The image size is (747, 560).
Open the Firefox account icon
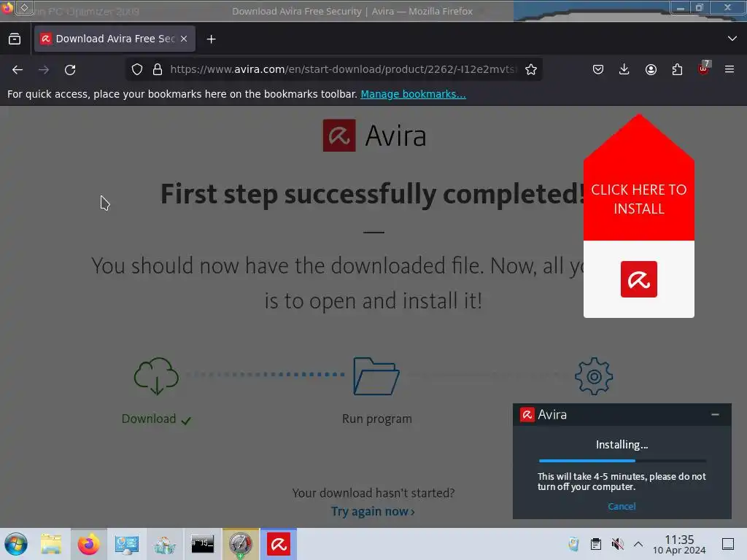pos(651,69)
